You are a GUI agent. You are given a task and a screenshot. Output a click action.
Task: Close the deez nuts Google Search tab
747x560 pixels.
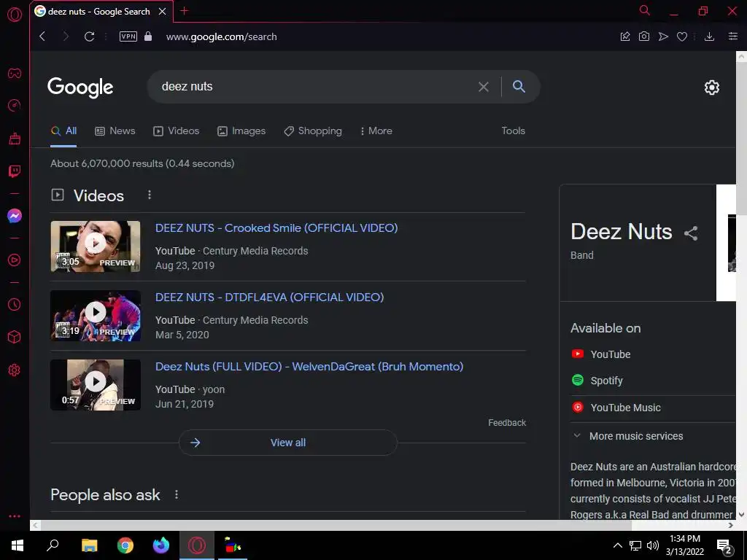coord(163,12)
